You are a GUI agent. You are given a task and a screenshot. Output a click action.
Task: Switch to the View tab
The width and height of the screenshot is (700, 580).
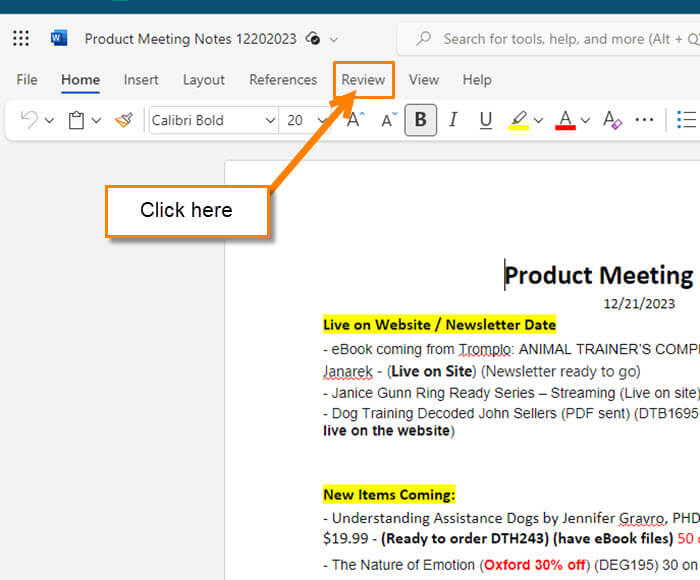424,80
